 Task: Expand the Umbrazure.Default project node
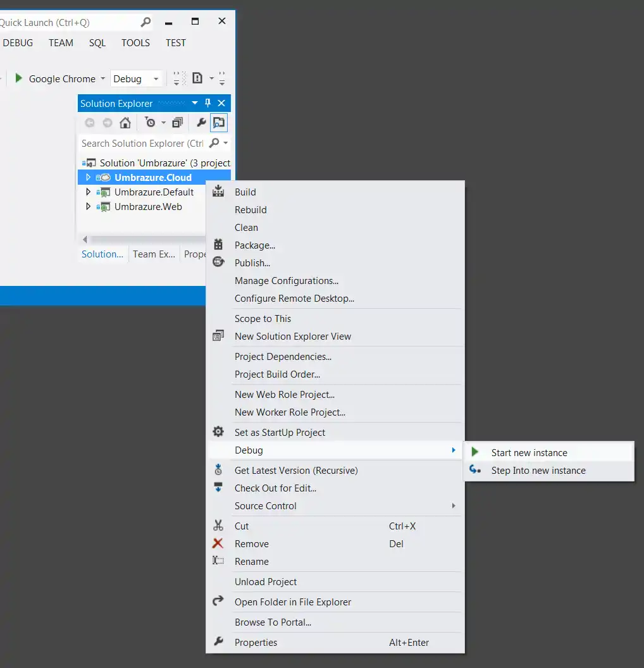88,192
